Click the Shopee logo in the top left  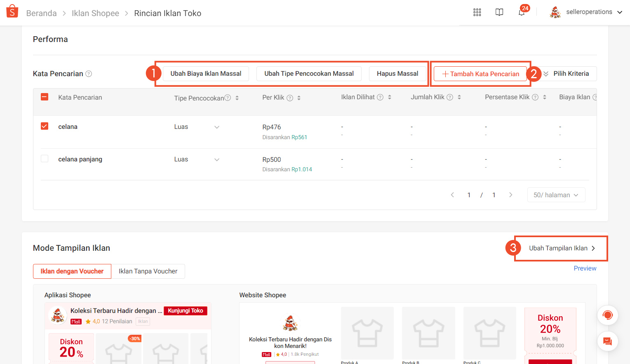[x=12, y=11]
